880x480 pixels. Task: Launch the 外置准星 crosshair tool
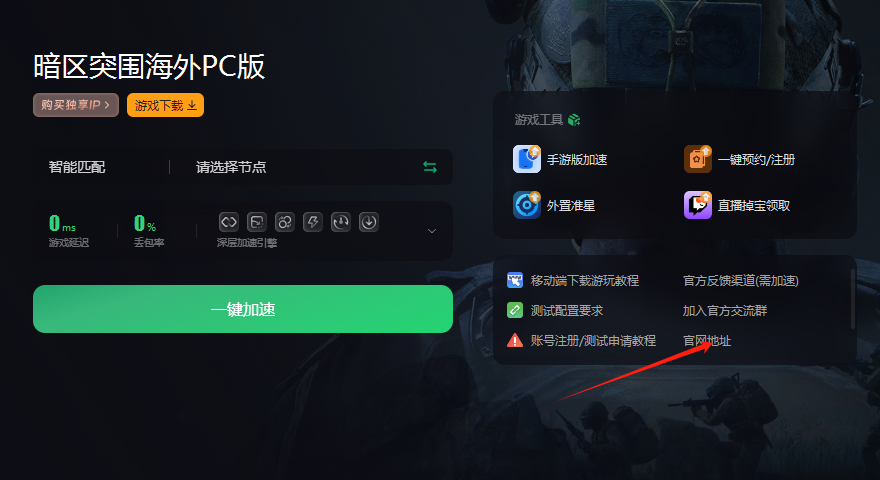[x=554, y=205]
